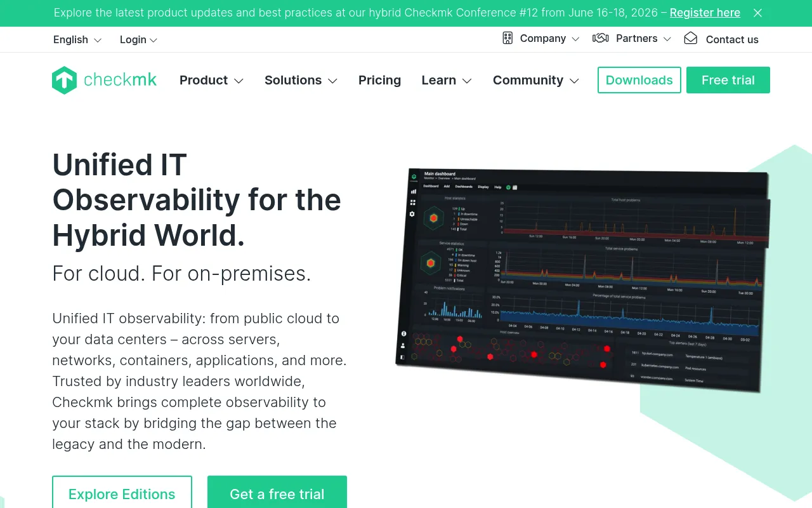Go to the Pricing page
The height and width of the screenshot is (508, 812).
tap(379, 80)
